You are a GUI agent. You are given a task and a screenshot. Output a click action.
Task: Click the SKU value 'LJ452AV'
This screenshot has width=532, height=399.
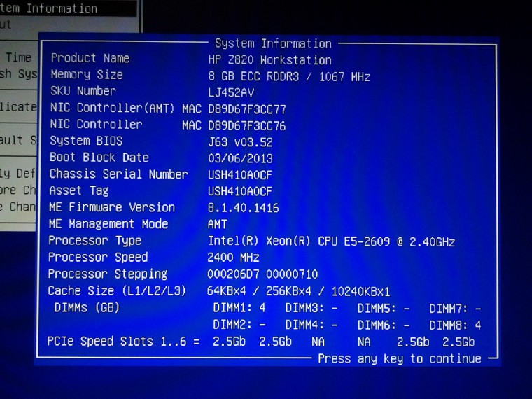[x=231, y=92]
